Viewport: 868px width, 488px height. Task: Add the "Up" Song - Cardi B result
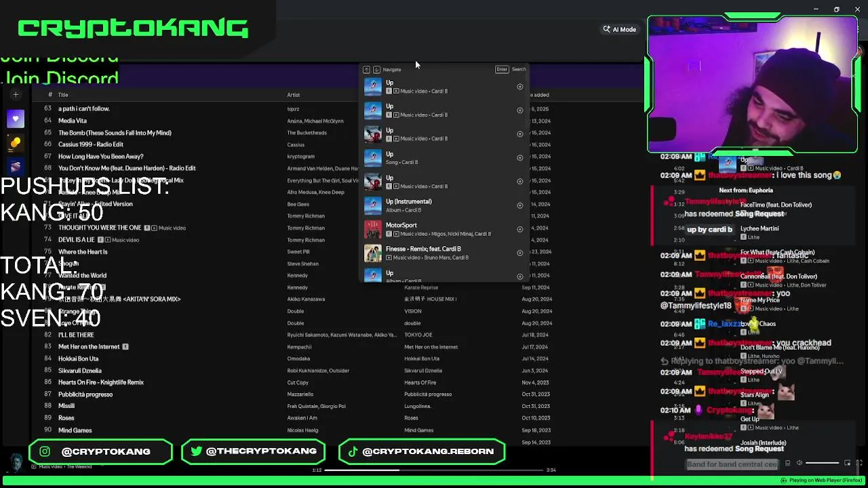[520, 158]
